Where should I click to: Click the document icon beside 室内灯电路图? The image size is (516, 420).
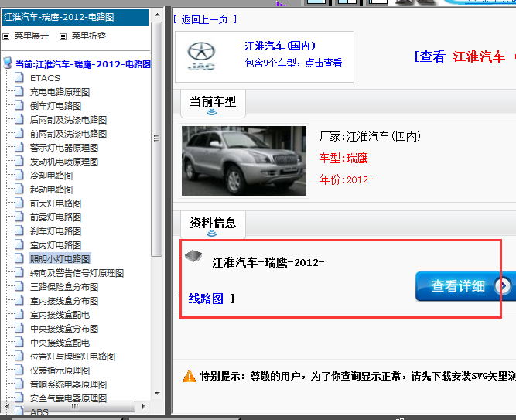[x=19, y=244]
